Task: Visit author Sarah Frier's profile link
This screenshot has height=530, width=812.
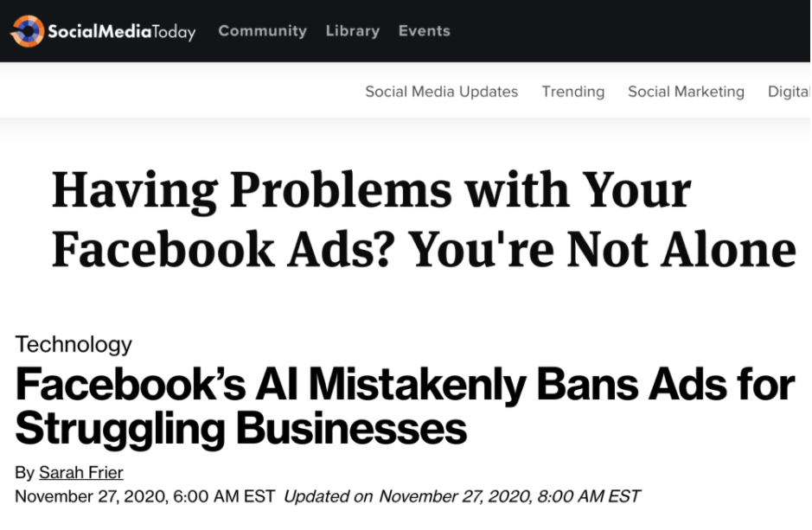Action: point(80,472)
